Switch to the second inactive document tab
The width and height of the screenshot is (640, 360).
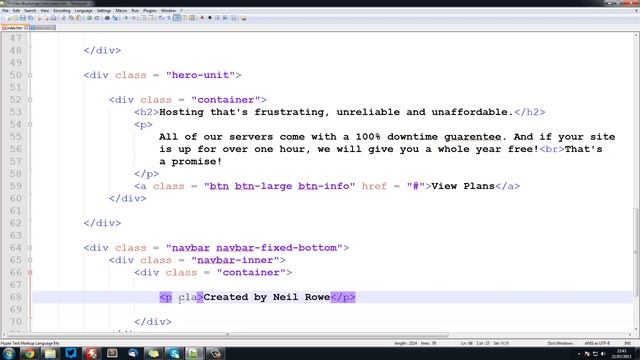tap(42, 28)
